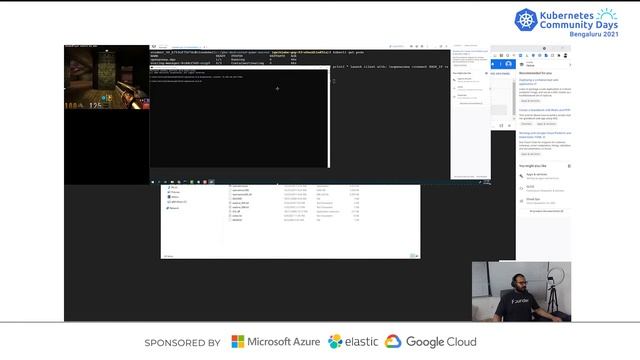Open the browser profile icon in toolbar
The height and width of the screenshot is (360, 640).
coord(565,55)
